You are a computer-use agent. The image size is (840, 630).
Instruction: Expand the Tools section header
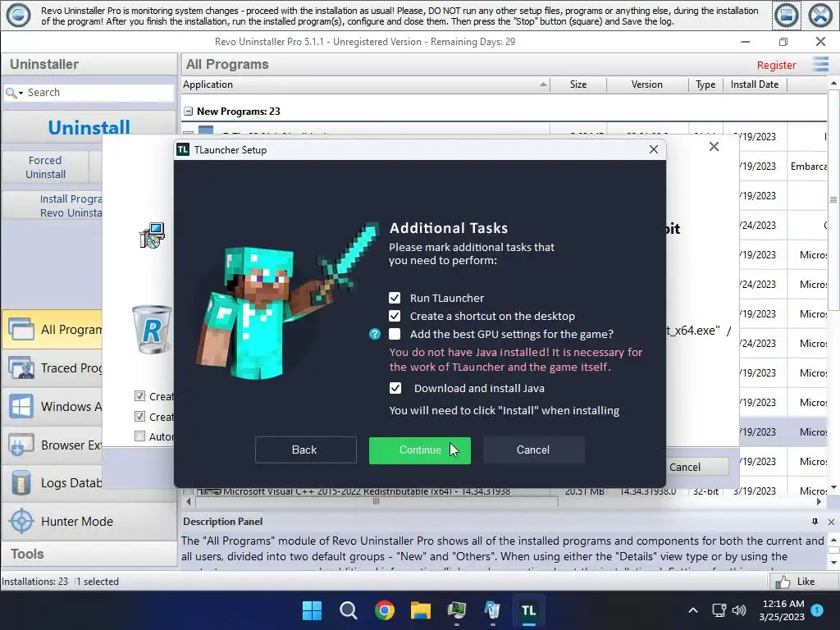[89, 554]
